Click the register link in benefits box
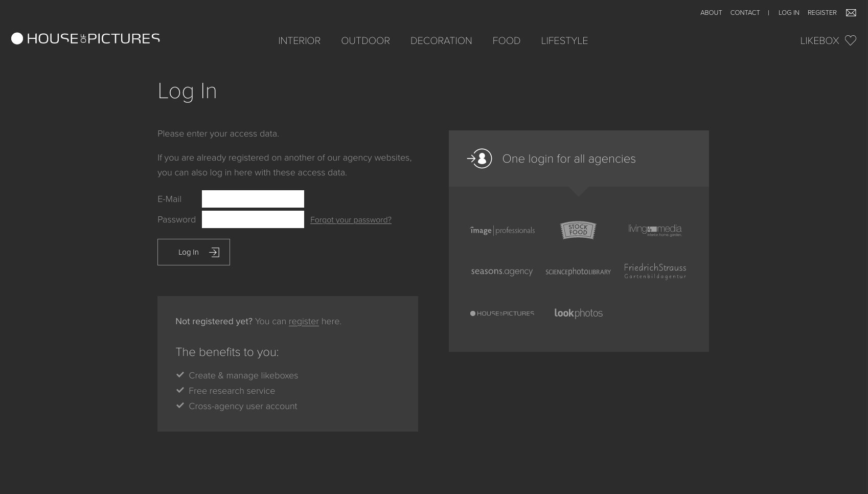This screenshot has width=868, height=494. pos(303,322)
